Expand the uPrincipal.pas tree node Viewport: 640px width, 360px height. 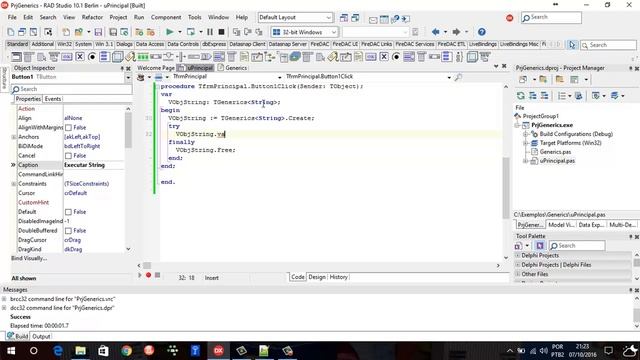[x=526, y=161]
